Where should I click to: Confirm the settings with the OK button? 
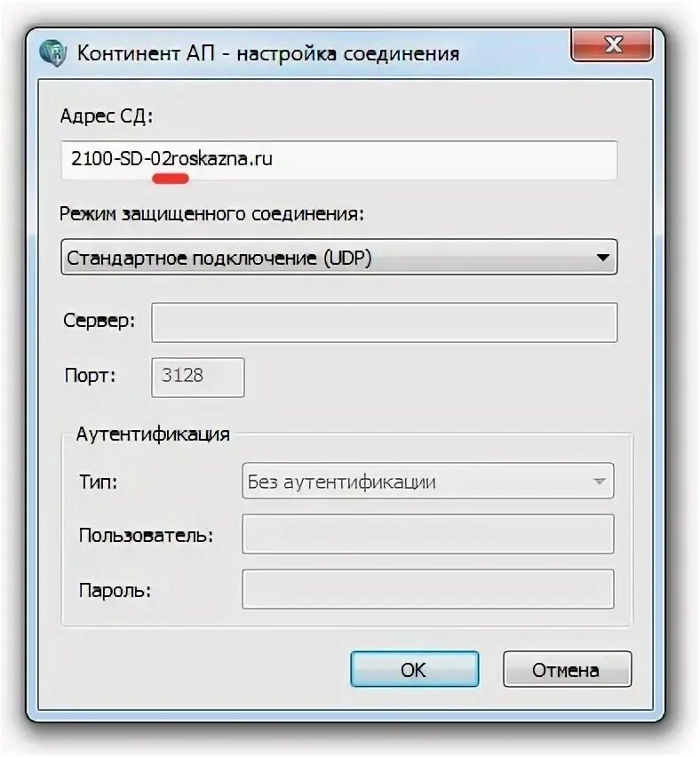[414, 669]
